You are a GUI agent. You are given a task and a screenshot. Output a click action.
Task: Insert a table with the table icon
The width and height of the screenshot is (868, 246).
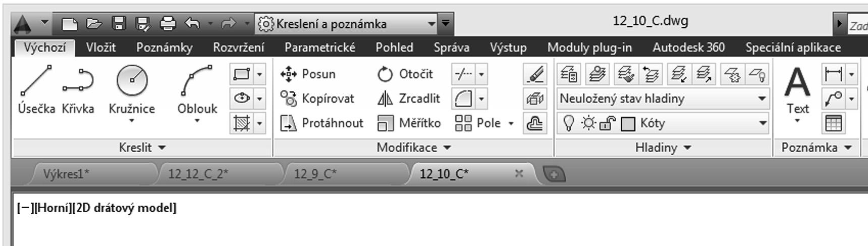coord(833,124)
